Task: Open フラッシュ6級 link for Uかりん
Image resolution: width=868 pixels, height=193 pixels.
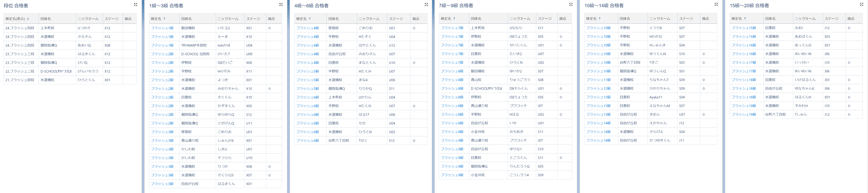Action: 308,97
